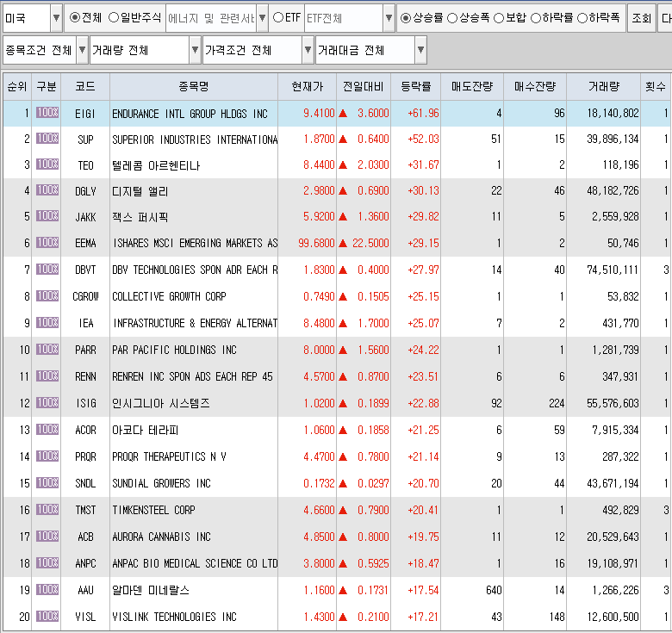Click the 조회 search button

tap(641, 18)
